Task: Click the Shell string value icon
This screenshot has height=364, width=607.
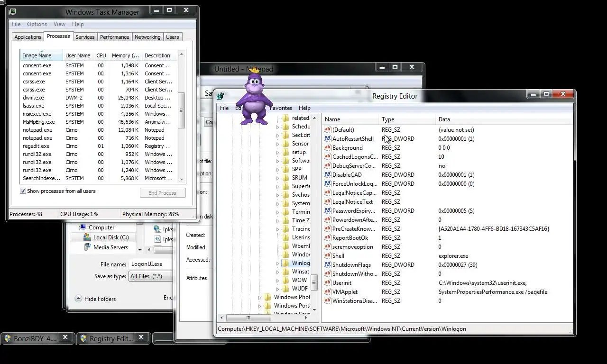Action: [327, 256]
